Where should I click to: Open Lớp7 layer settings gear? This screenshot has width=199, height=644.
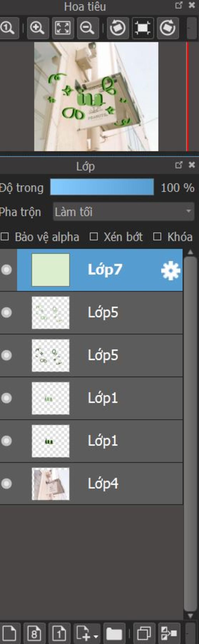(x=170, y=270)
